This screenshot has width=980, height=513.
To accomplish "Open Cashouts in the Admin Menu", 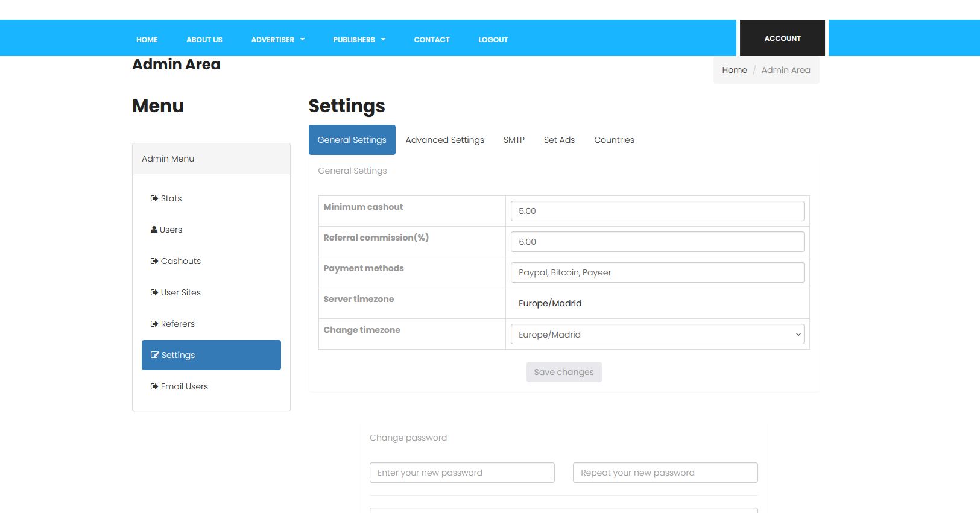I will 211,261.
